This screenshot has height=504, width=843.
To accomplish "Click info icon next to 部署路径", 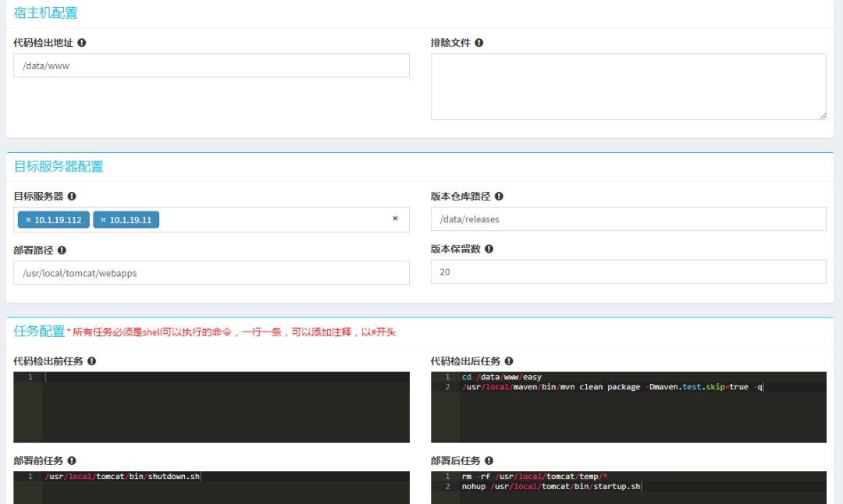I will pyautogui.click(x=62, y=250).
